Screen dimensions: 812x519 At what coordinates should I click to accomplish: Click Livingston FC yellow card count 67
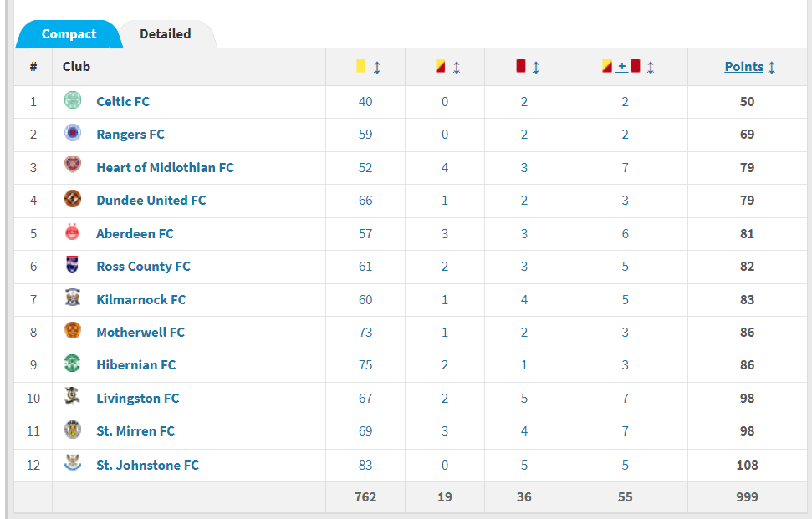coord(365,399)
